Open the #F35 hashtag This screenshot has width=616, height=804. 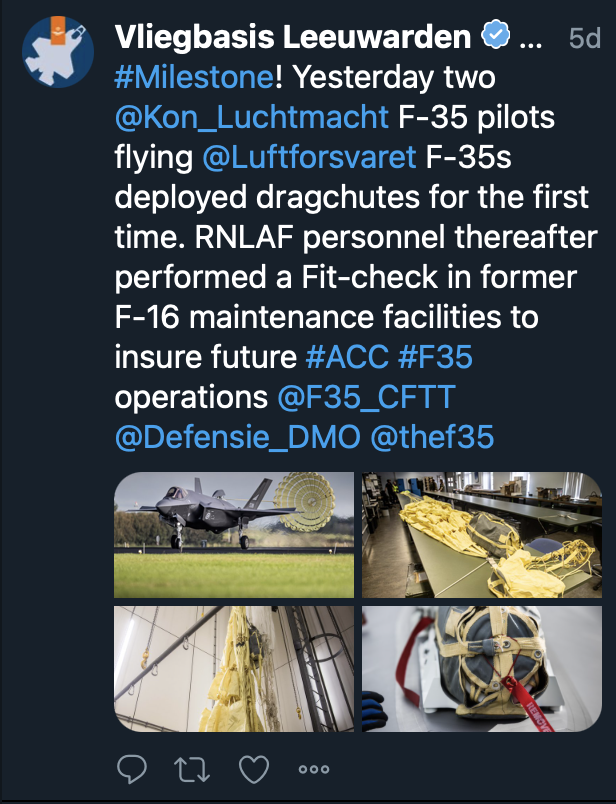pyautogui.click(x=435, y=357)
